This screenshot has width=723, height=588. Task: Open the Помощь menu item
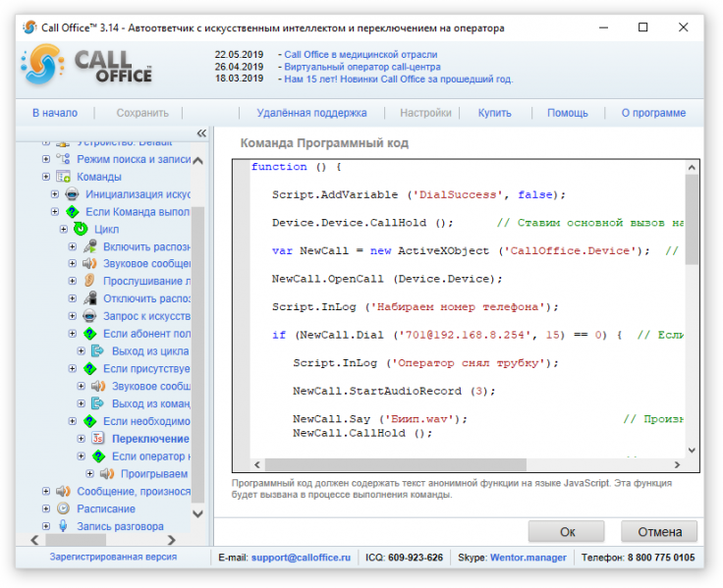(x=568, y=113)
